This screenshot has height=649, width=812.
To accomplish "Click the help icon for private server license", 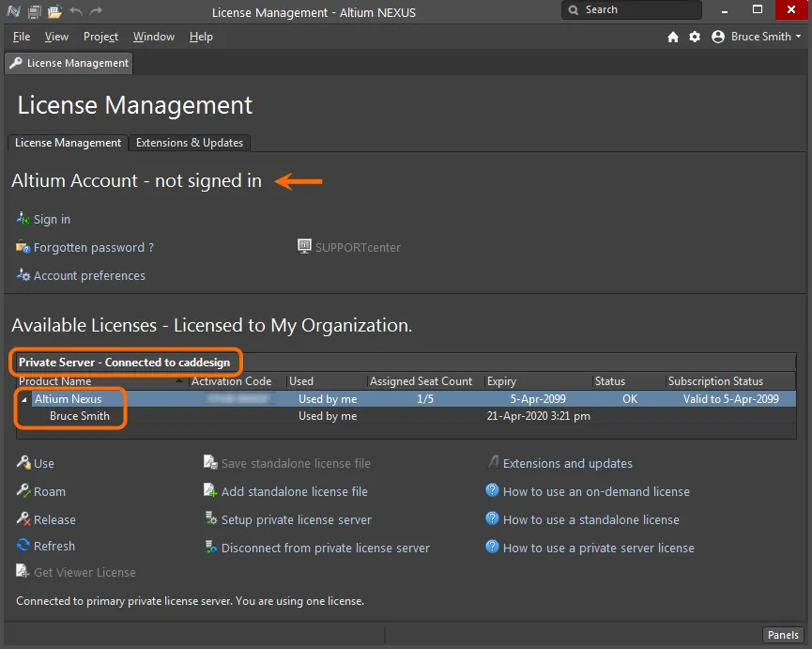I will [x=492, y=547].
